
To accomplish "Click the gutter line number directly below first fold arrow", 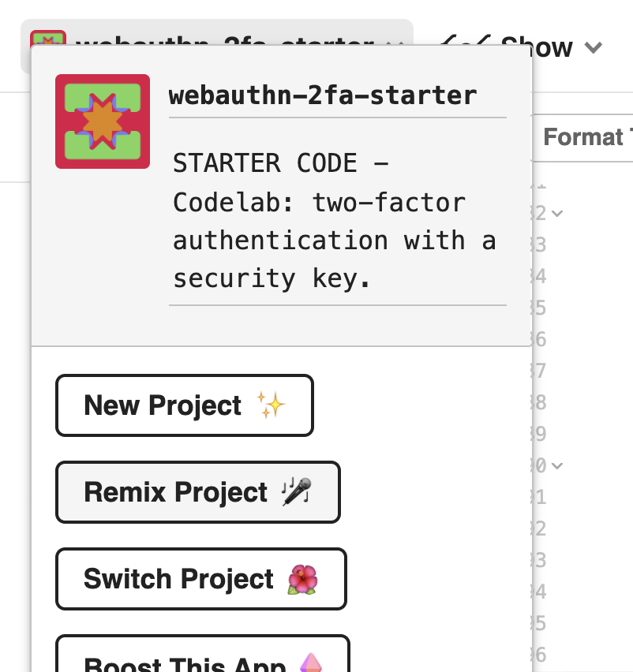I will [540, 245].
